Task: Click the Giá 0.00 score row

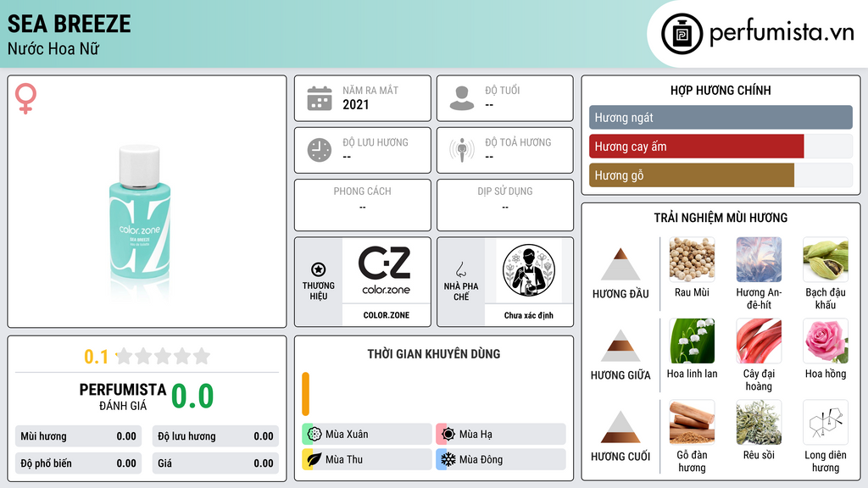Action: point(215,463)
